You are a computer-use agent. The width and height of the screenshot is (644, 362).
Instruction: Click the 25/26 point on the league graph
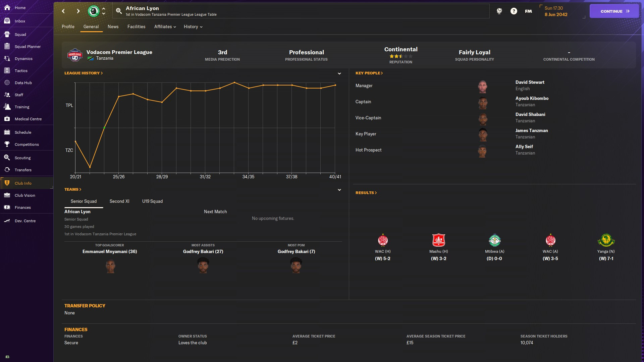point(119,97)
